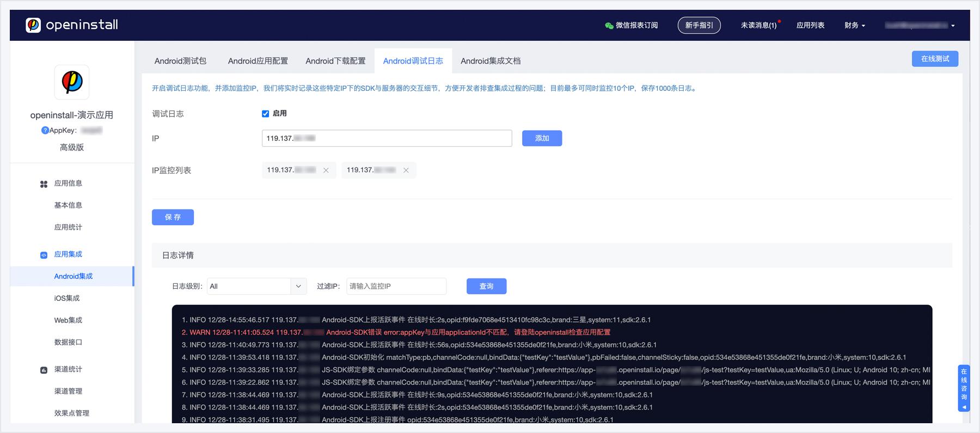
Task: Open the app icon thumbnail in sidebar
Action: (x=72, y=82)
